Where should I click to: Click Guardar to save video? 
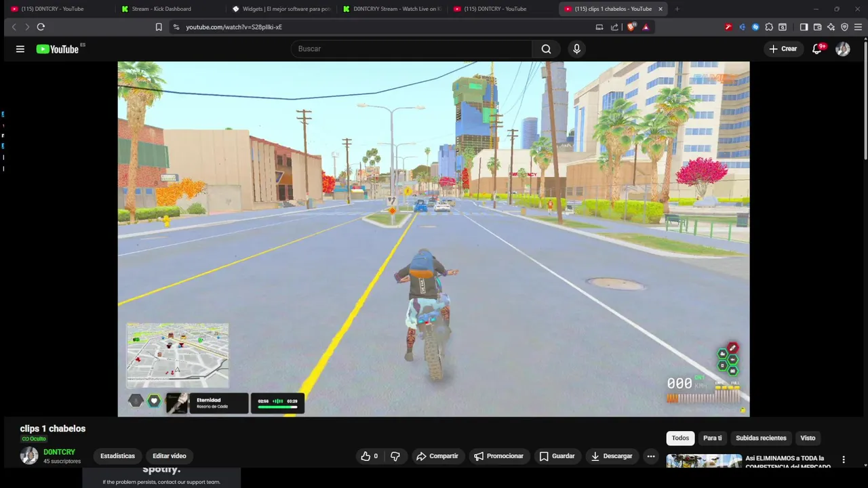(557, 456)
